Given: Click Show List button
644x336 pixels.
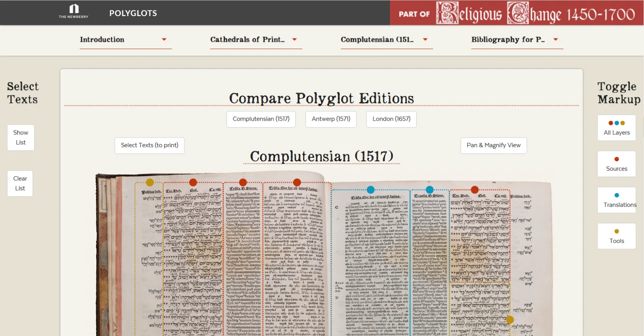Looking at the screenshot, I should pos(21,138).
